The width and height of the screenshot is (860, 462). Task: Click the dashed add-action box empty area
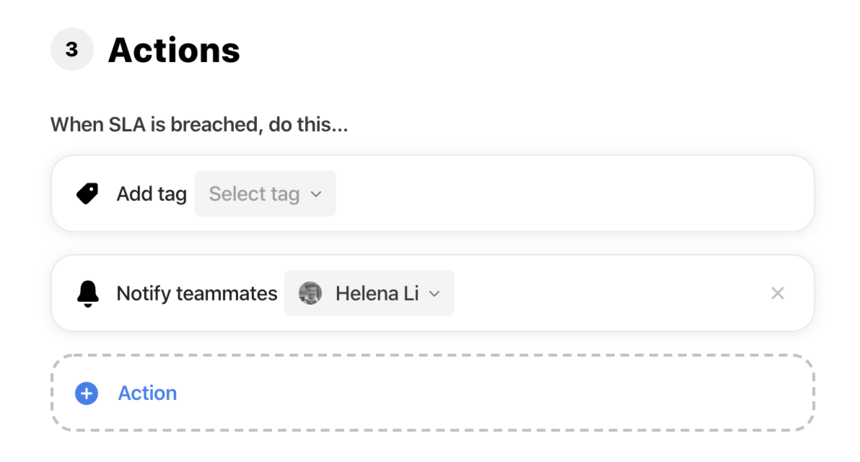(494, 393)
